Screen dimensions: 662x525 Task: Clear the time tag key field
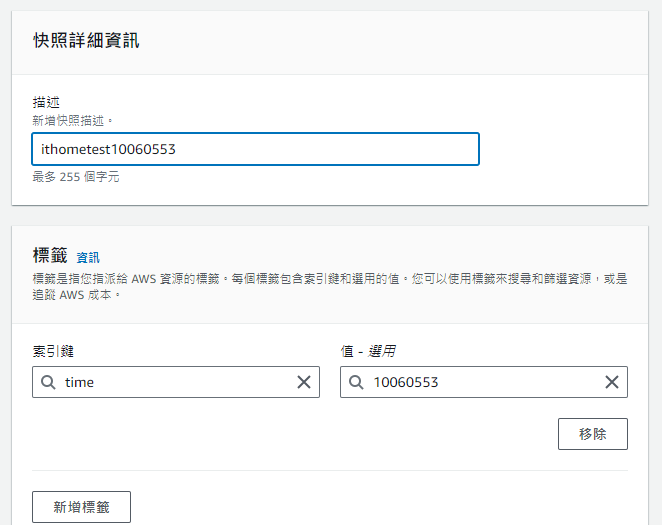tap(304, 382)
